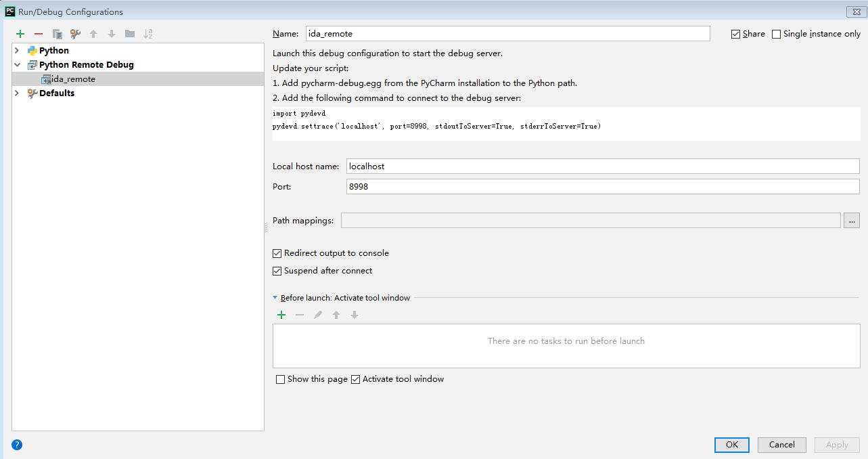The height and width of the screenshot is (459, 868).
Task: Open help with the blue question mark icon
Action: coord(17,445)
